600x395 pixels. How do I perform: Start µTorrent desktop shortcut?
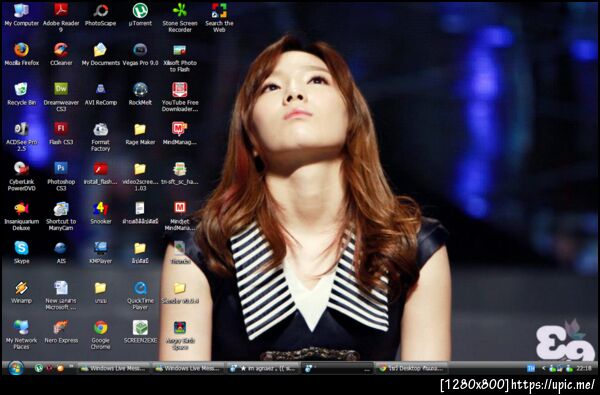coord(140,15)
